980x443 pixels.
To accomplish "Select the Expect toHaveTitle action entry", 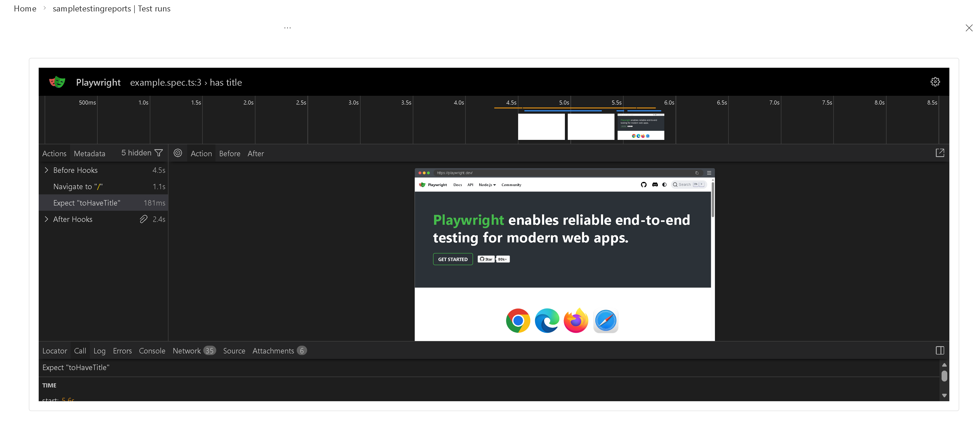I will [87, 203].
